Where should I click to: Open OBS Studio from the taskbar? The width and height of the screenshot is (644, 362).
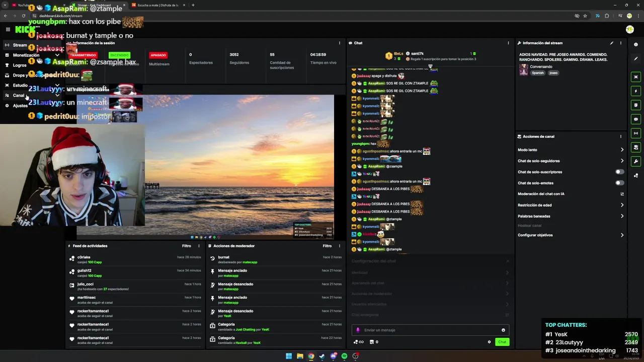[x=355, y=356]
